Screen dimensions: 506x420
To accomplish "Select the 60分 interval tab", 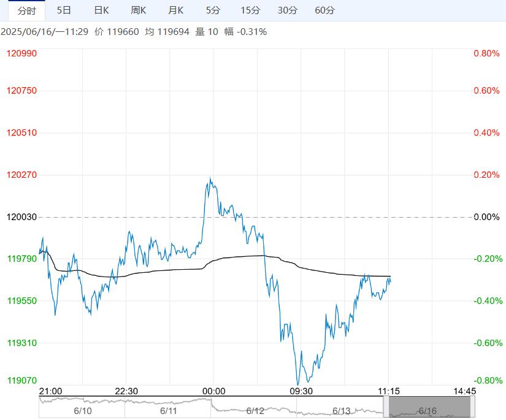I will click(x=324, y=10).
